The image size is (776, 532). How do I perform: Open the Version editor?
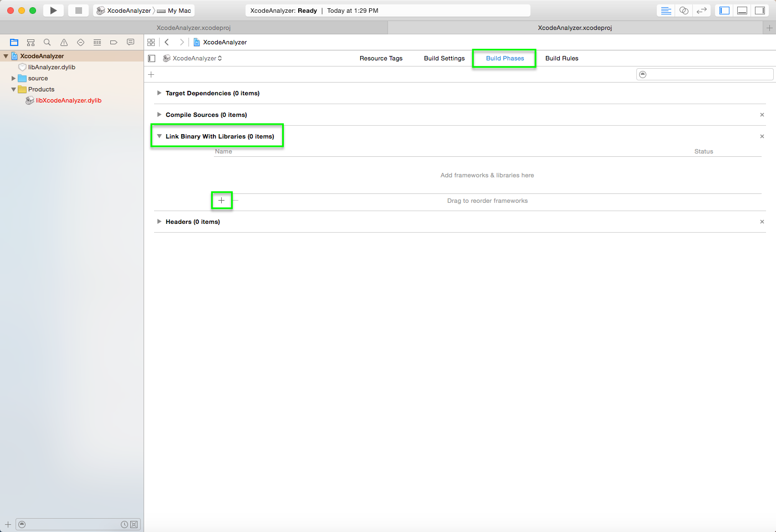click(x=702, y=11)
